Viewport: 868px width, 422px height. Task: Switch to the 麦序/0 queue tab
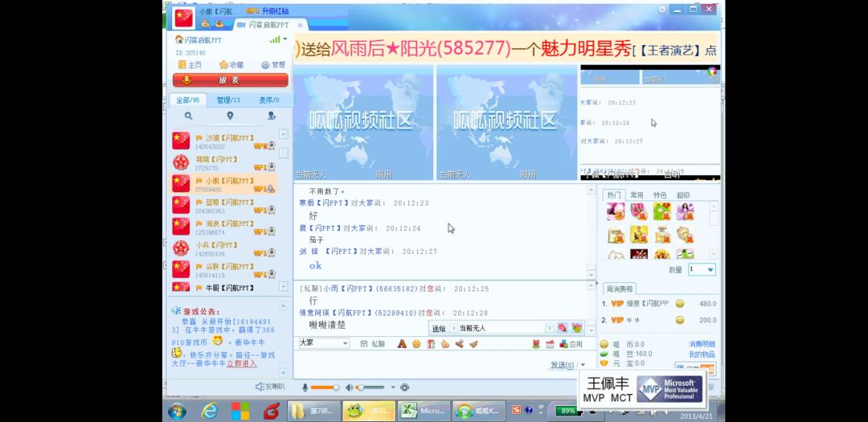[269, 100]
